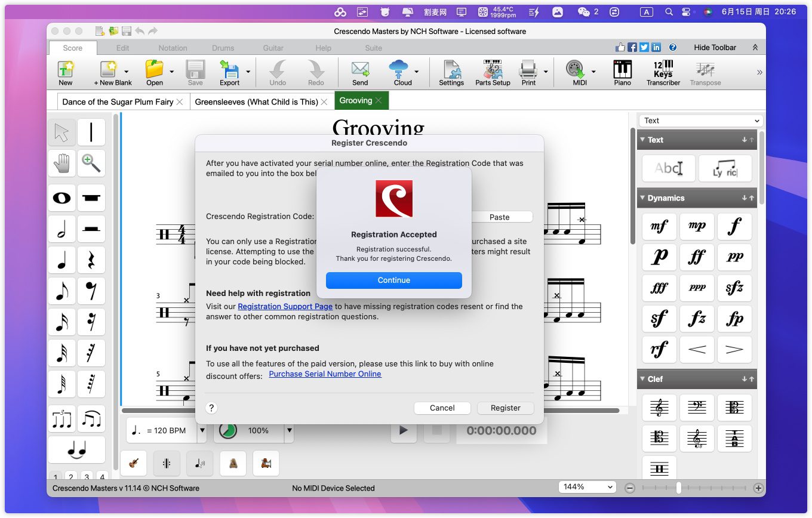
Task: Open the Text category dropdown
Action: (701, 121)
